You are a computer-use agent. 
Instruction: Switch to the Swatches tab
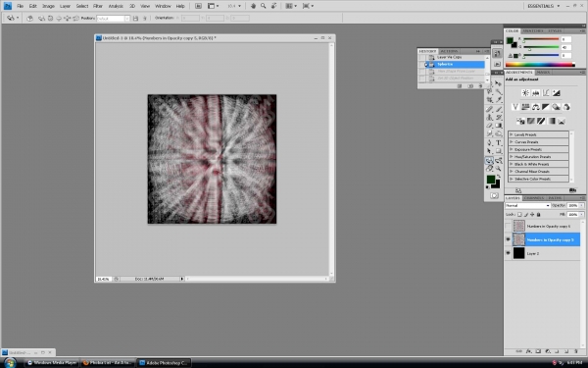click(533, 30)
